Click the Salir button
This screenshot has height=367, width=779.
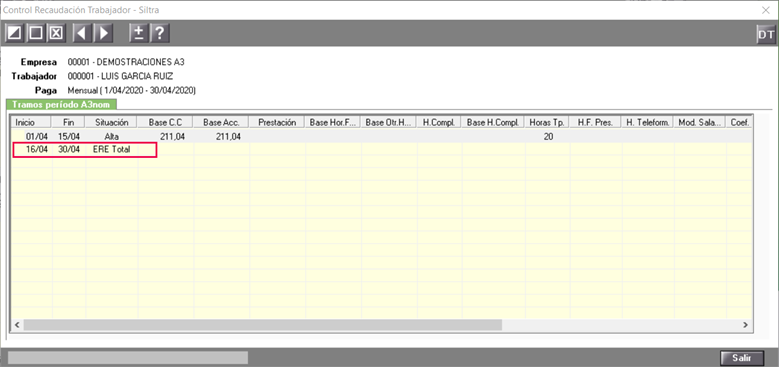[x=742, y=358]
